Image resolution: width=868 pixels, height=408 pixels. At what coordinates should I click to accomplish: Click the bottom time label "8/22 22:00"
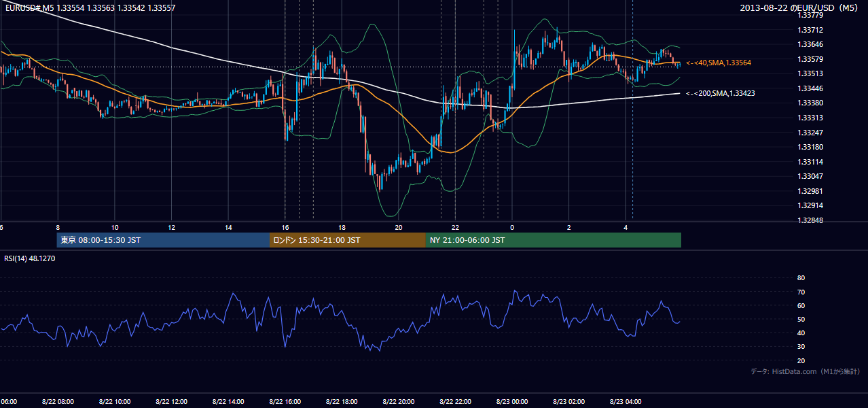coord(455,402)
